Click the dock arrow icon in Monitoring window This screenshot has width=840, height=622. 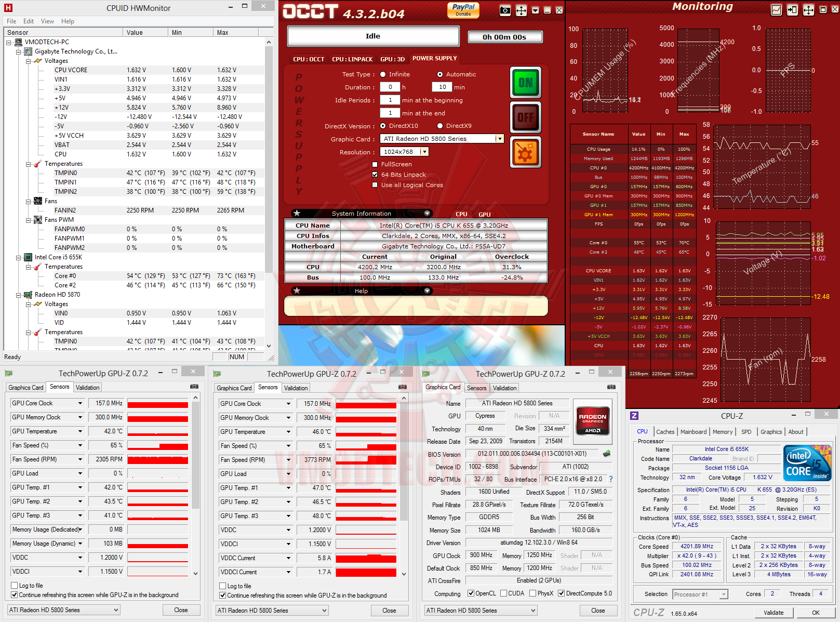click(x=792, y=10)
